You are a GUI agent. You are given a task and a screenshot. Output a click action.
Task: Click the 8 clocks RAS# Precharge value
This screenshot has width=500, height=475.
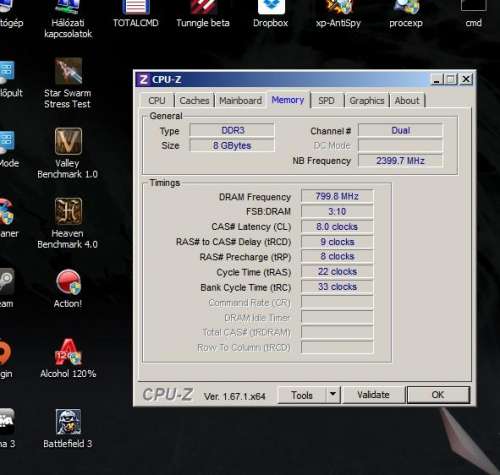click(x=337, y=256)
